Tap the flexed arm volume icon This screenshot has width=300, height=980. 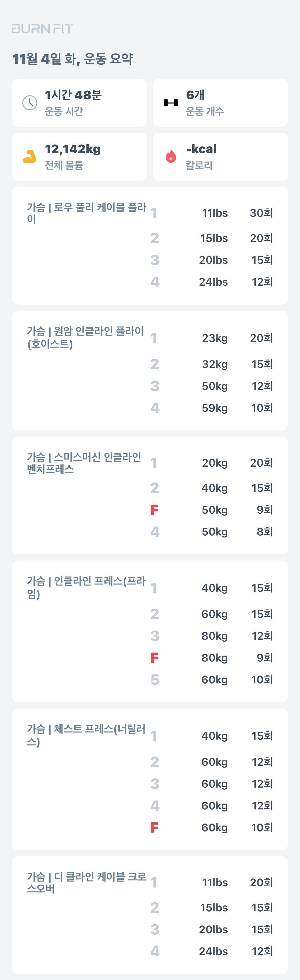pos(30,156)
